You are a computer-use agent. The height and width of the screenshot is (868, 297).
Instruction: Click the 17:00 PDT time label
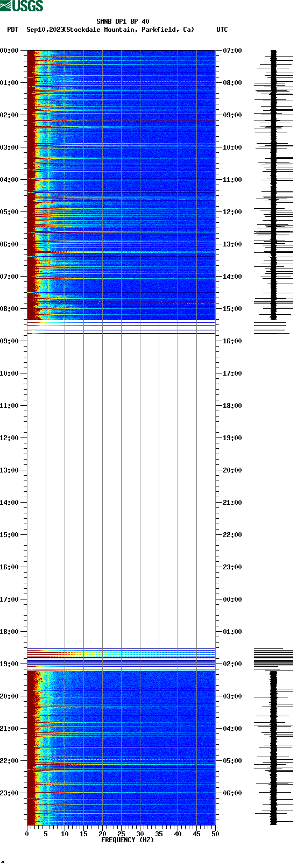click(9, 599)
